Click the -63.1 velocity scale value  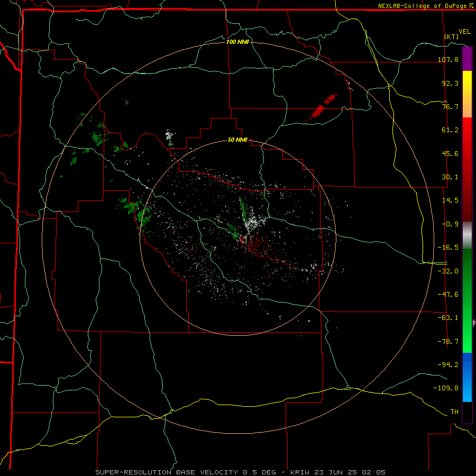[448, 318]
